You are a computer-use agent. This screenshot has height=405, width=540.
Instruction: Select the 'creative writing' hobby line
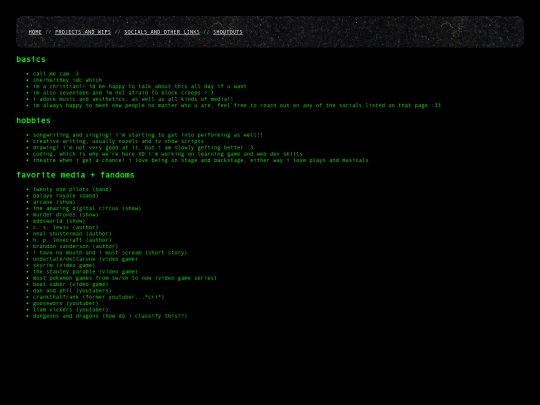click(118, 141)
